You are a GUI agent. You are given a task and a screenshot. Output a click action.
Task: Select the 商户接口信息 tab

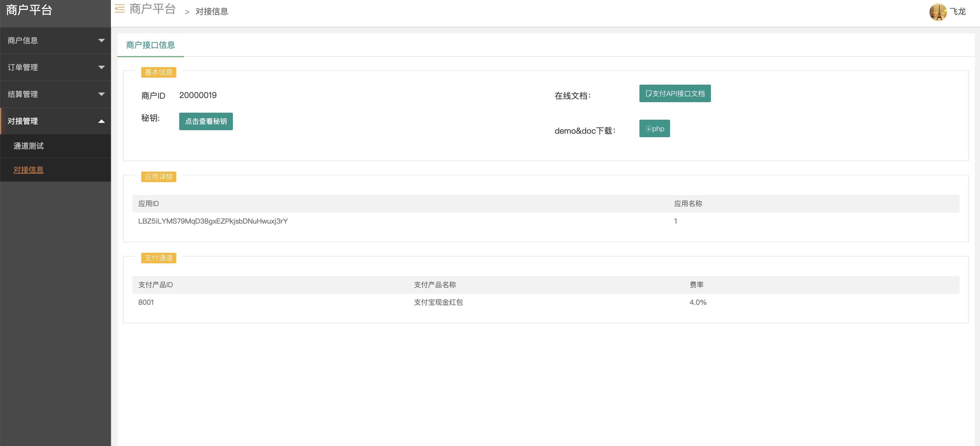click(x=150, y=45)
